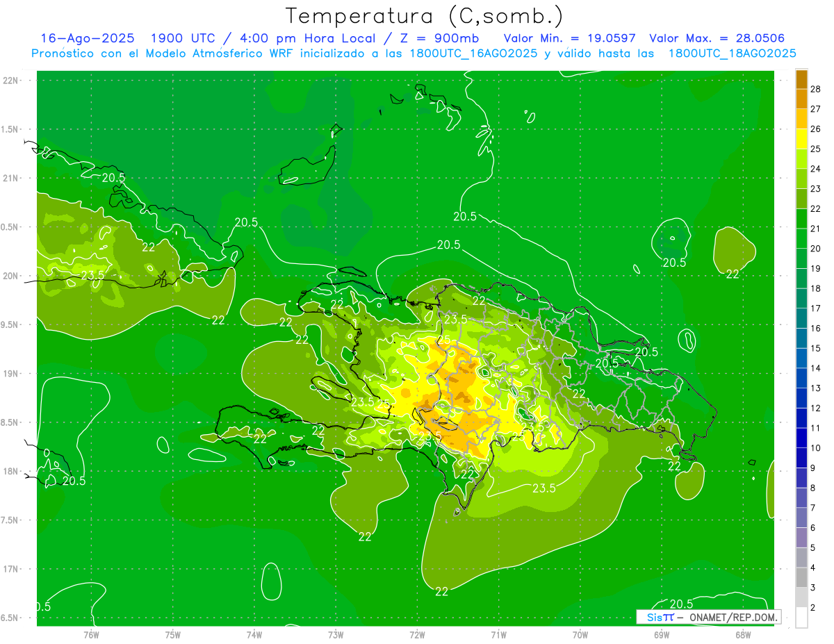Click the legend value 26
The height and width of the screenshot is (644, 834).
[x=816, y=129]
